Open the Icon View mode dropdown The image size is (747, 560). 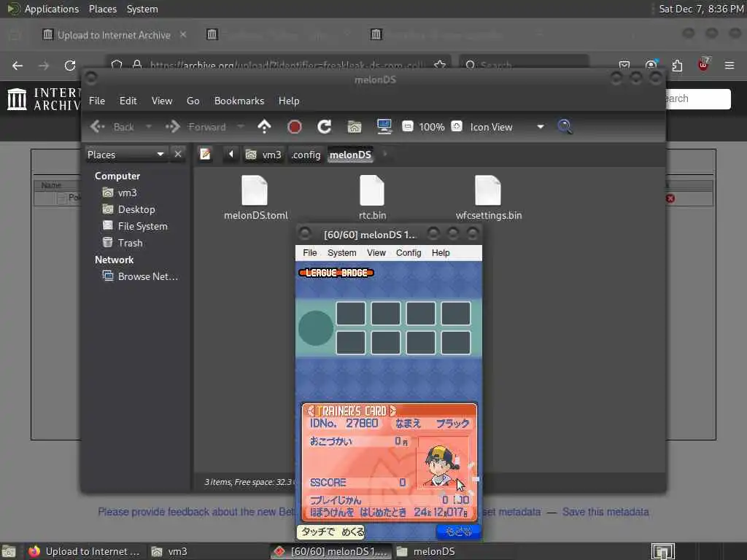507,127
